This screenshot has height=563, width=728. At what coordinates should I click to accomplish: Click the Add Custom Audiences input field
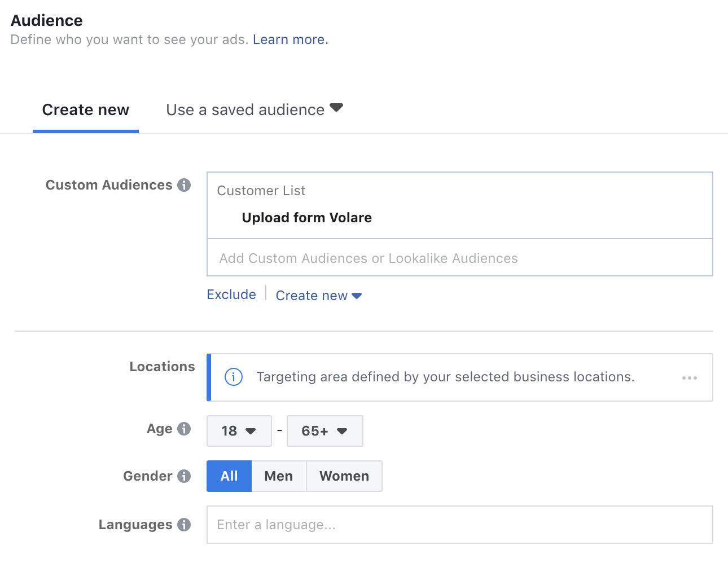pos(460,258)
